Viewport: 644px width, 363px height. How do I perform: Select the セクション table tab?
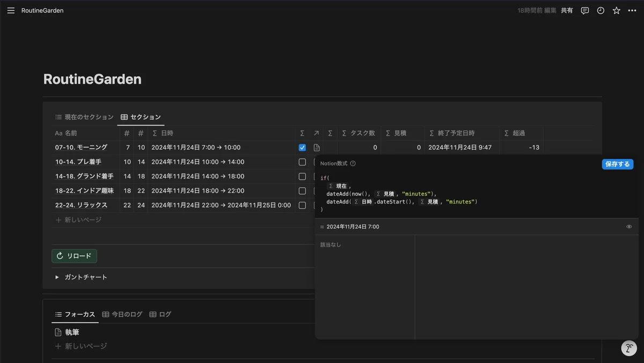click(141, 117)
